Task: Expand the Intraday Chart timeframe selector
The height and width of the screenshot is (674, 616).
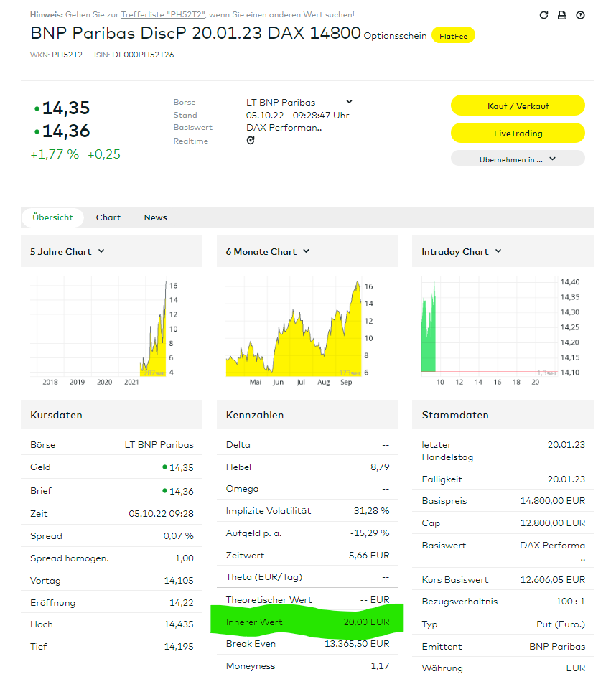Action: [498, 251]
